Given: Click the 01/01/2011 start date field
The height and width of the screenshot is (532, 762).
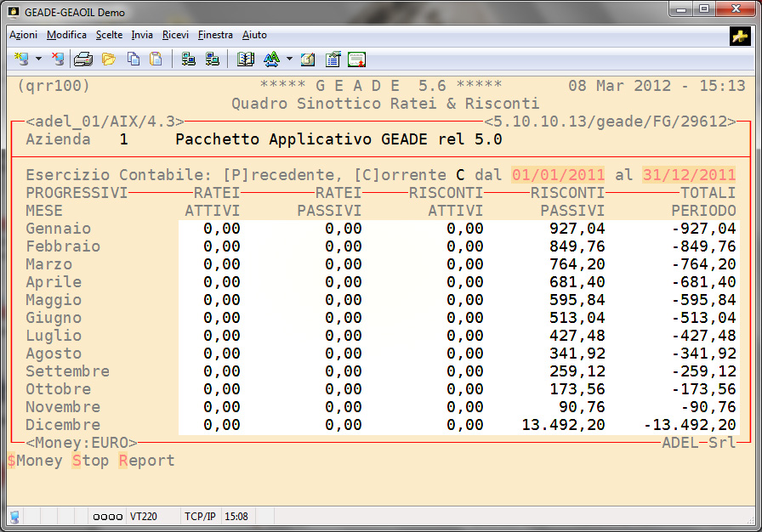Looking at the screenshot, I should 558,174.
